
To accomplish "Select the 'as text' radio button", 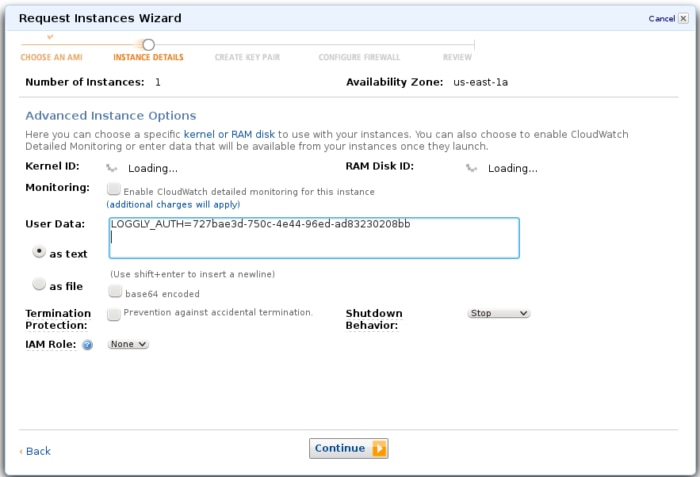I will [x=39, y=252].
